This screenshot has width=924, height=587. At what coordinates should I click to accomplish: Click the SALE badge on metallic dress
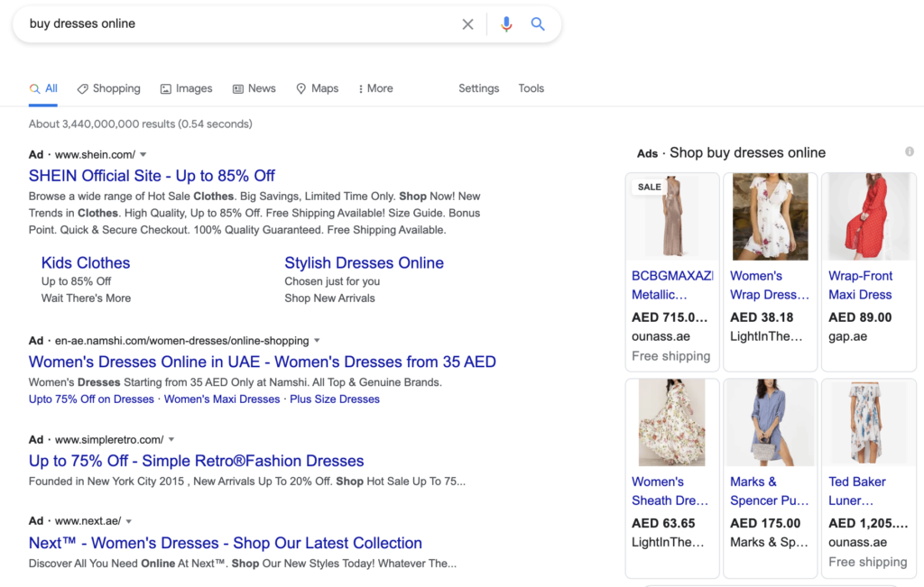[x=650, y=188]
